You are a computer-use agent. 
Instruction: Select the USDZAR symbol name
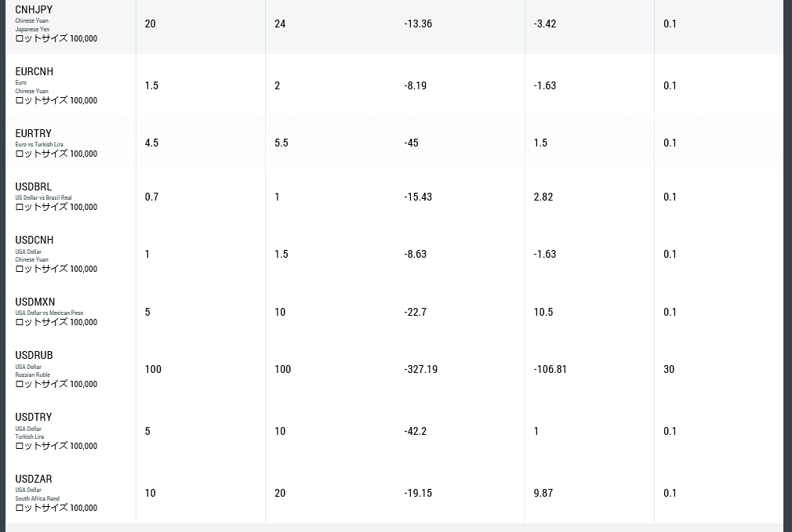coord(34,479)
